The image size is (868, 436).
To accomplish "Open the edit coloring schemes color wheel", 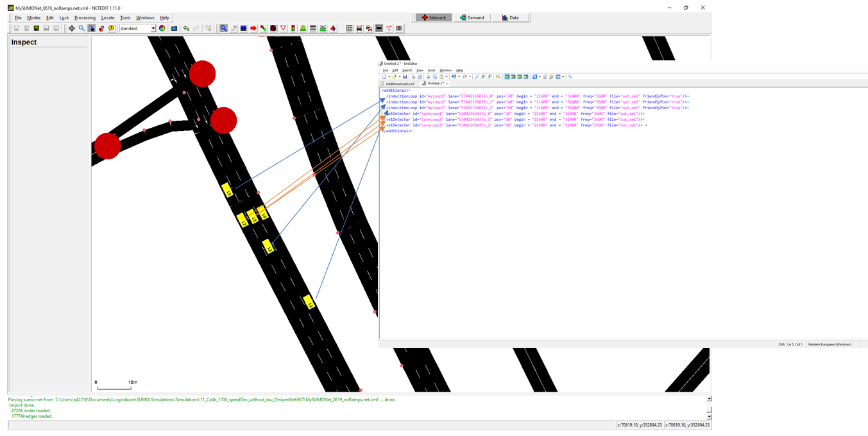I will coord(162,28).
